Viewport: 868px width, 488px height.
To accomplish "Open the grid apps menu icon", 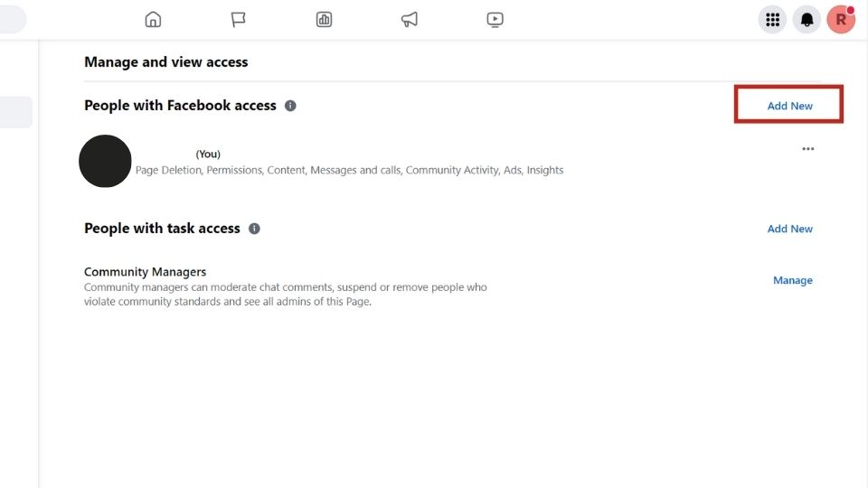I will (772, 20).
